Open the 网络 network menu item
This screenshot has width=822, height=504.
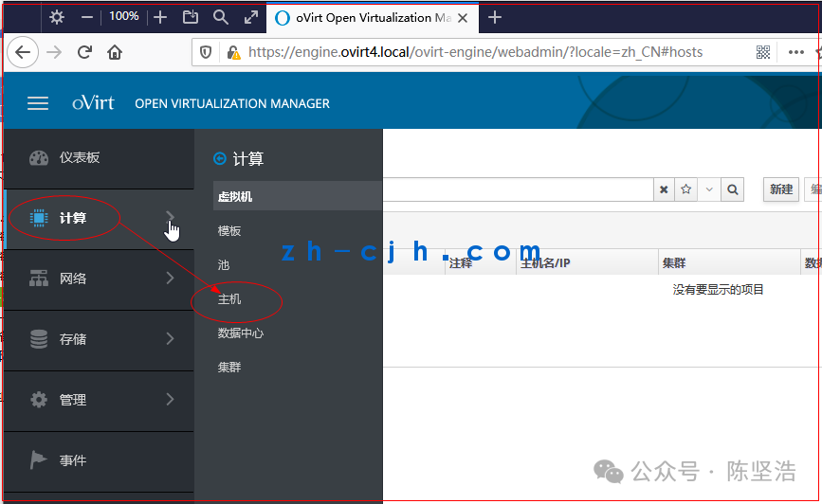click(99, 279)
